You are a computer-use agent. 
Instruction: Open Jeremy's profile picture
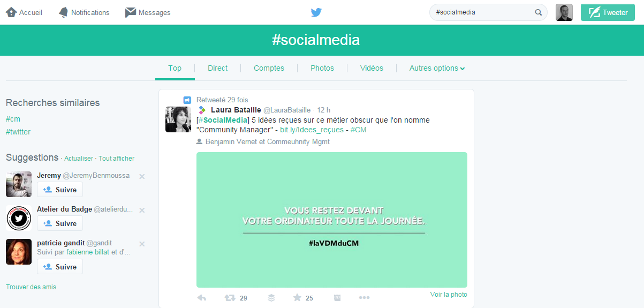click(x=19, y=184)
